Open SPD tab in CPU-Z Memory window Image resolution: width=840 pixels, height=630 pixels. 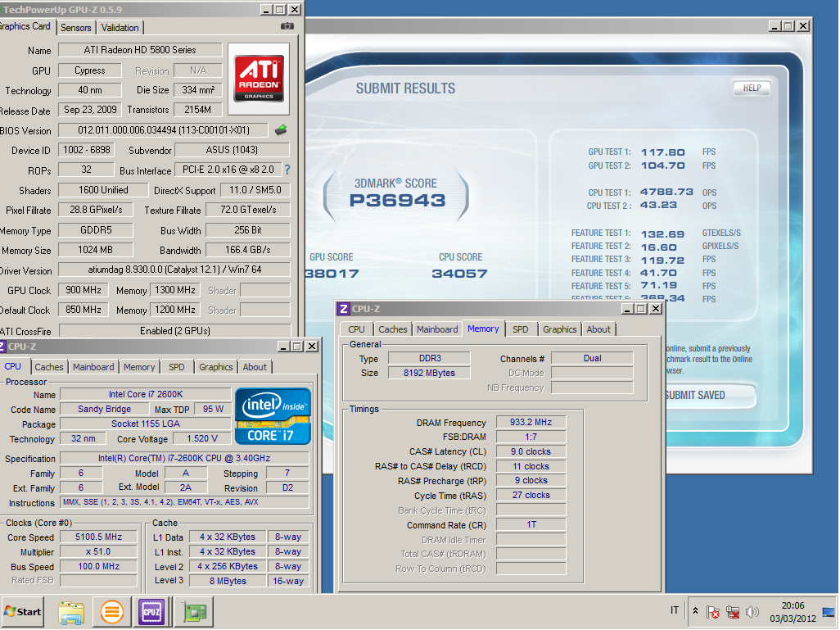(x=520, y=329)
